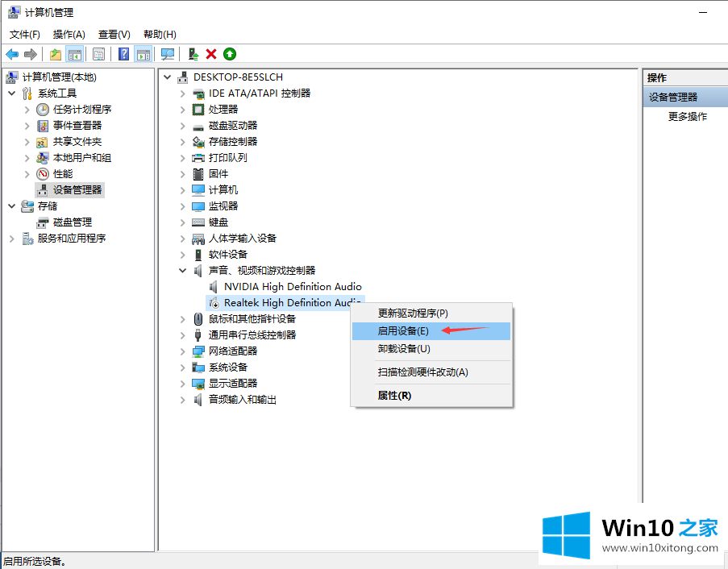Select the 键盘 device category
Viewport: 728px width, 569px height.
point(218,222)
